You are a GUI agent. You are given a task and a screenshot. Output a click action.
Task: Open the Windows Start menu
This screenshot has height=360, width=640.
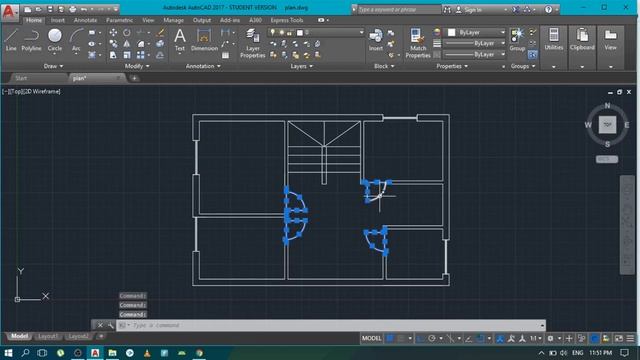coord(8,353)
